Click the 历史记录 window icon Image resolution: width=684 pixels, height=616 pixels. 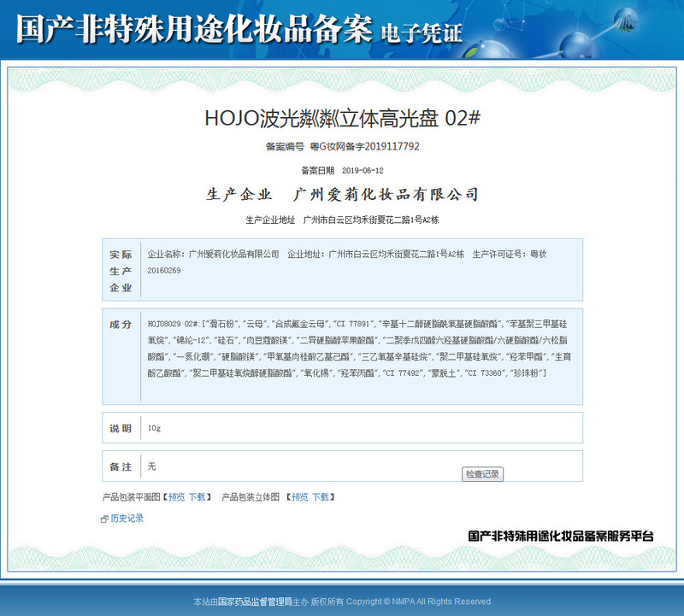tap(104, 519)
